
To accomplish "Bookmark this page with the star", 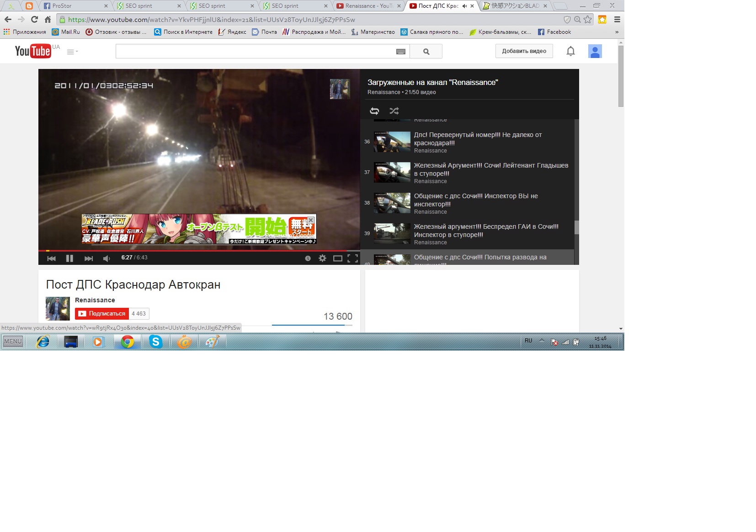I will pyautogui.click(x=588, y=19).
